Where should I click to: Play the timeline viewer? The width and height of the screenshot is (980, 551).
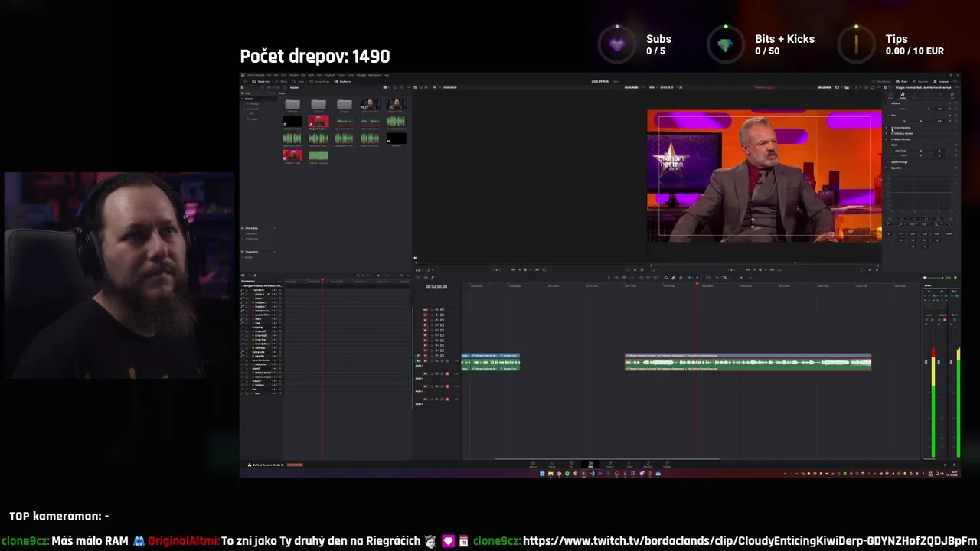(x=766, y=269)
